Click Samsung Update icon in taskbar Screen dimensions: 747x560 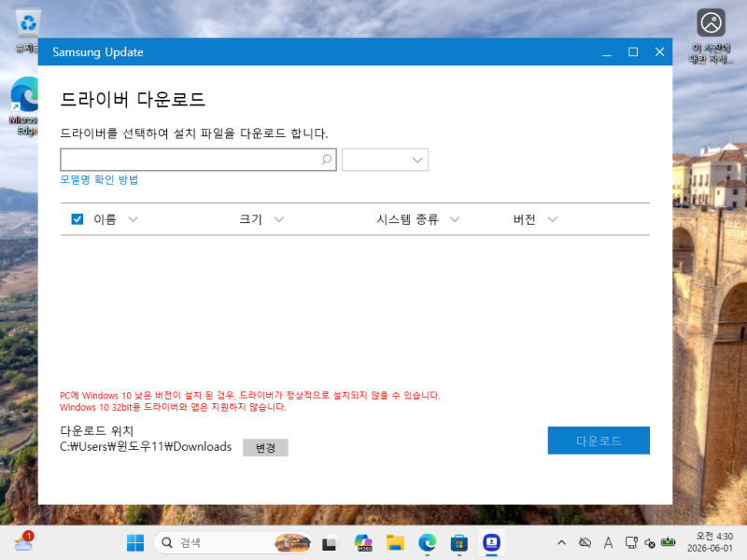coord(491,543)
